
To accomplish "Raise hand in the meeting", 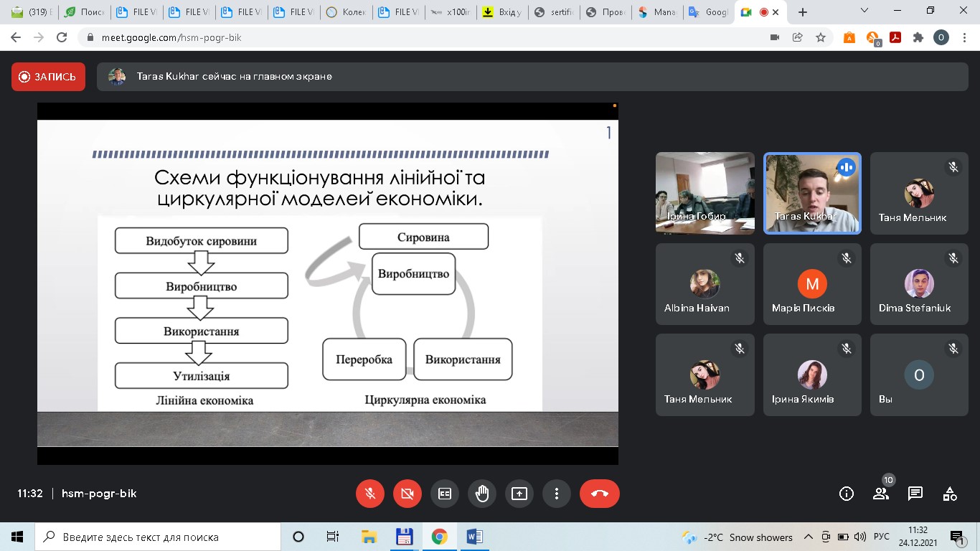I will click(x=482, y=494).
